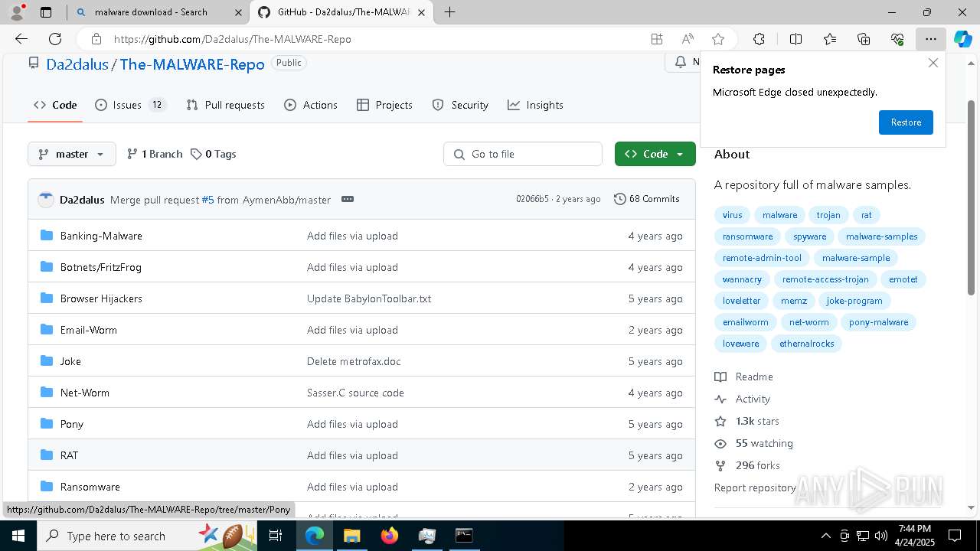The height and width of the screenshot is (551, 980).
Task: Open collections icon in toolbar
Action: pos(864,39)
